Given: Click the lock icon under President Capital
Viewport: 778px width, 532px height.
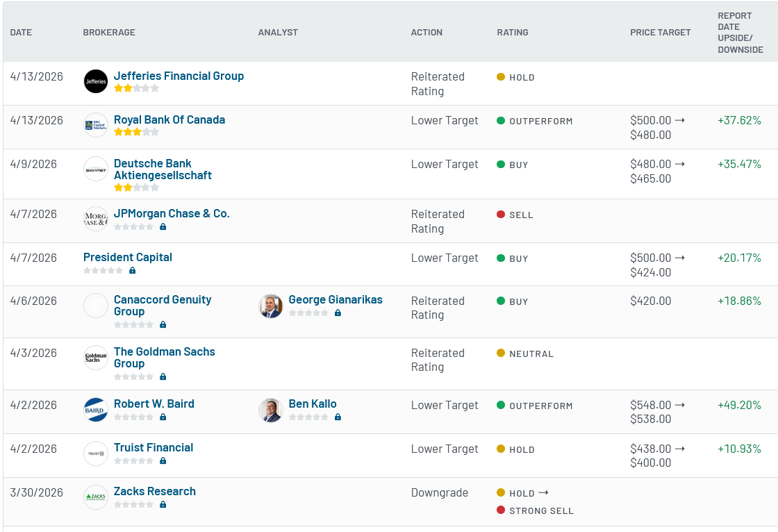Looking at the screenshot, I should 133,270.
